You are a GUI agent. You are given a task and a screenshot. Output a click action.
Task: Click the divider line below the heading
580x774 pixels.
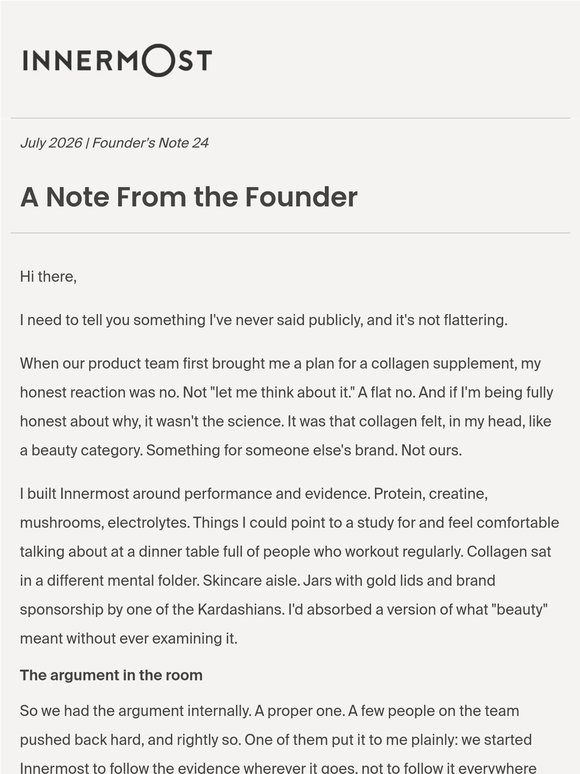pyautogui.click(x=290, y=232)
